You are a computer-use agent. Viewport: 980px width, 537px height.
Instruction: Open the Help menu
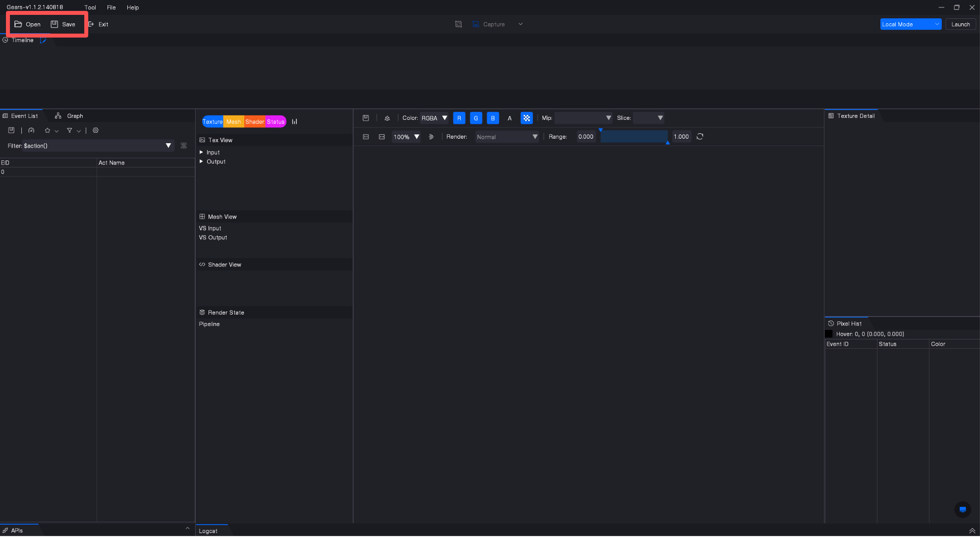pos(133,7)
